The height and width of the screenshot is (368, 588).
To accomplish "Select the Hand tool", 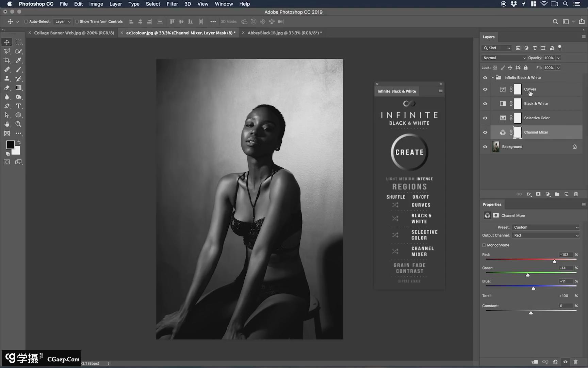I will coord(7,124).
